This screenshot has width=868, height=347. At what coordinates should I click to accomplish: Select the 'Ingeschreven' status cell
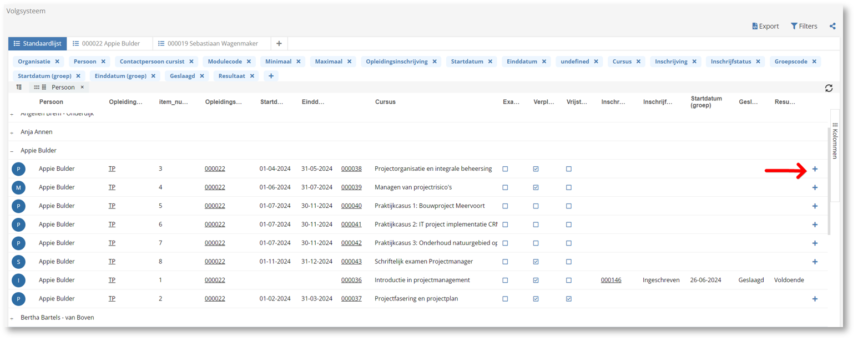click(x=661, y=280)
